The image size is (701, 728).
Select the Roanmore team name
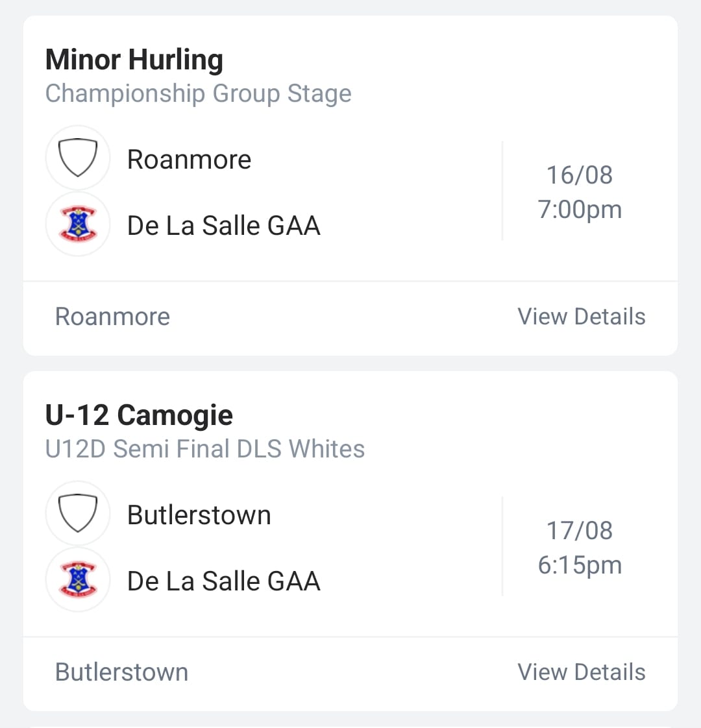coord(189,160)
